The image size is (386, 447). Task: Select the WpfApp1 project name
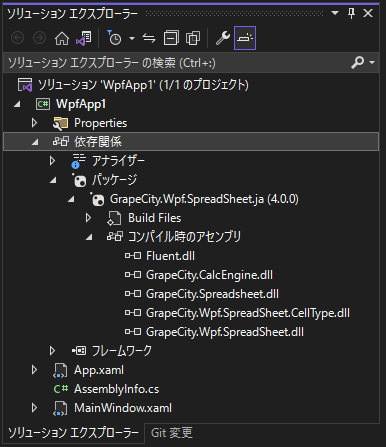click(x=81, y=104)
